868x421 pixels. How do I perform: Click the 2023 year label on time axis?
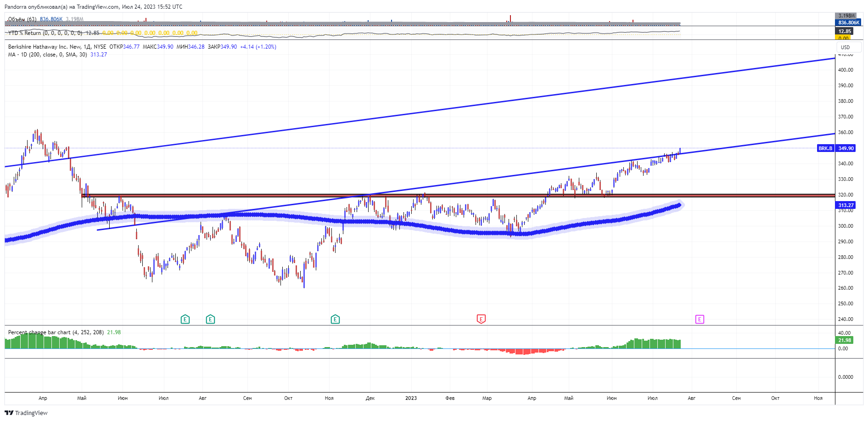click(411, 398)
